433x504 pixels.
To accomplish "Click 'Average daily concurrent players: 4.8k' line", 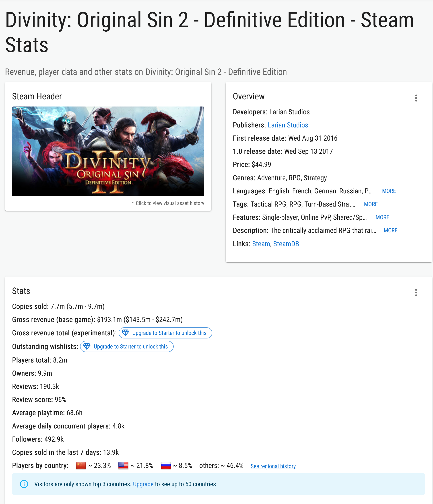I will coord(68,426).
